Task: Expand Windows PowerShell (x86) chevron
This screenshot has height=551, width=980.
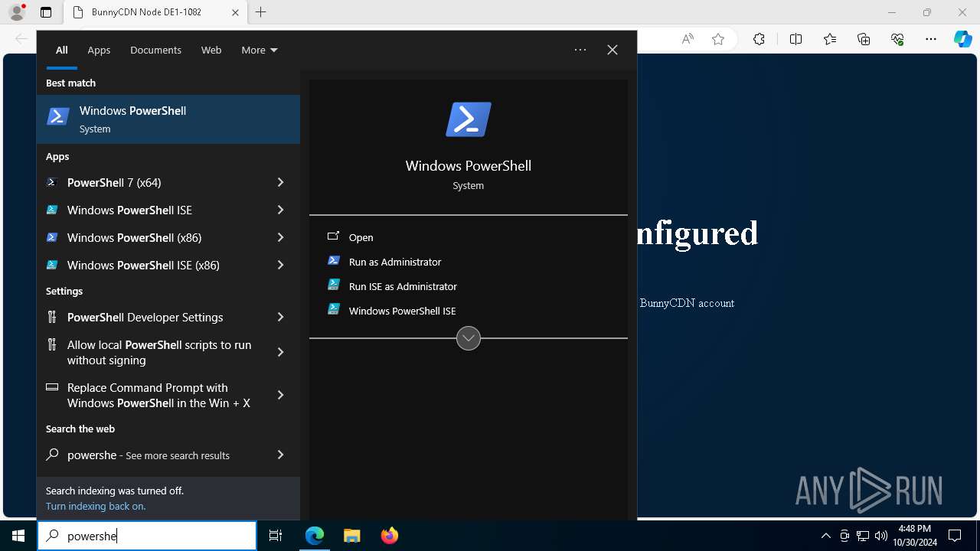Action: point(280,237)
